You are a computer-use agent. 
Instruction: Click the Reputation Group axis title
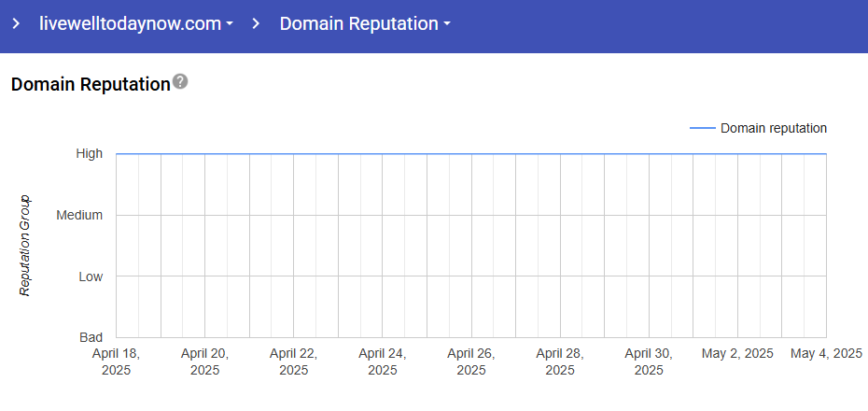(x=25, y=246)
